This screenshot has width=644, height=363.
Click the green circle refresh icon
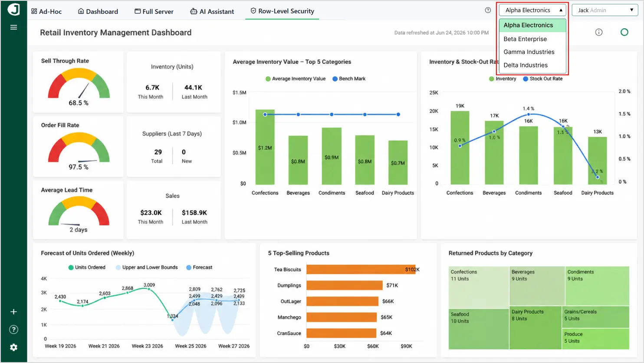pos(624,32)
